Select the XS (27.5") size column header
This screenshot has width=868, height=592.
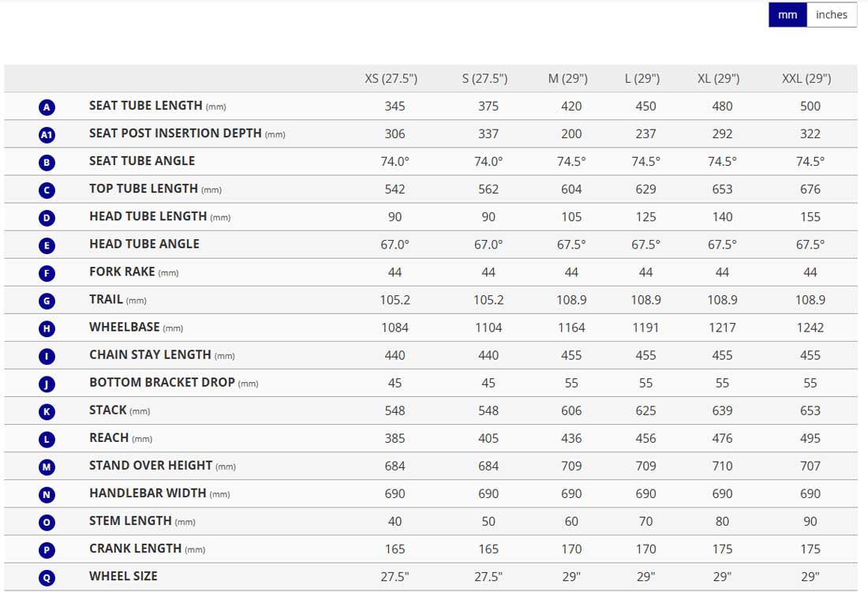[x=391, y=79]
